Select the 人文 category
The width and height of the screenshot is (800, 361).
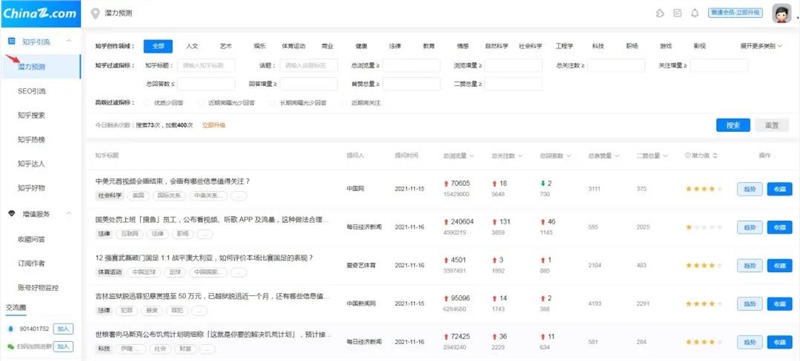(x=192, y=46)
